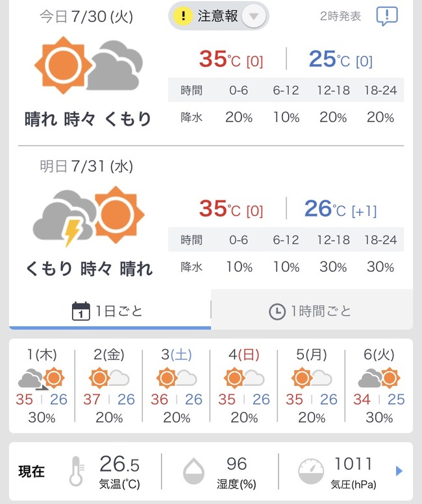Click the yellow exclamation warning icon
Screen dimensions: 422x504
tap(183, 16)
